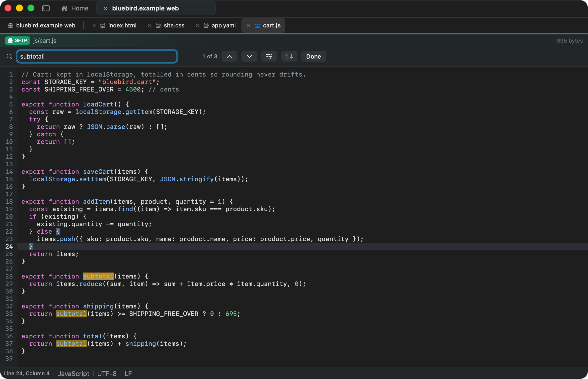Close the cart.js tab
The height and width of the screenshot is (379, 588).
(x=249, y=25)
